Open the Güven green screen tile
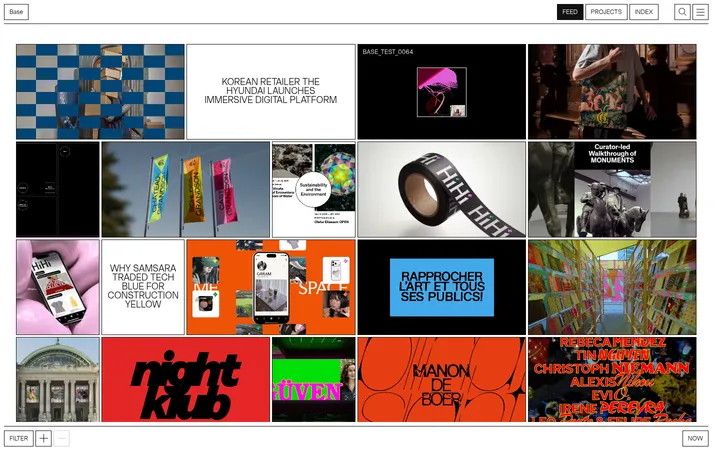This screenshot has width=720, height=450. coord(314,379)
